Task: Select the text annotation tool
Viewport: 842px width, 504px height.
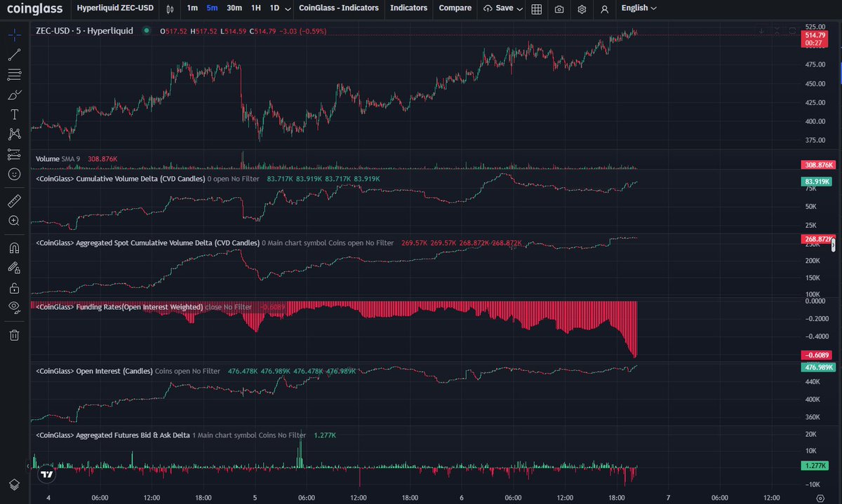Action: coord(14,114)
